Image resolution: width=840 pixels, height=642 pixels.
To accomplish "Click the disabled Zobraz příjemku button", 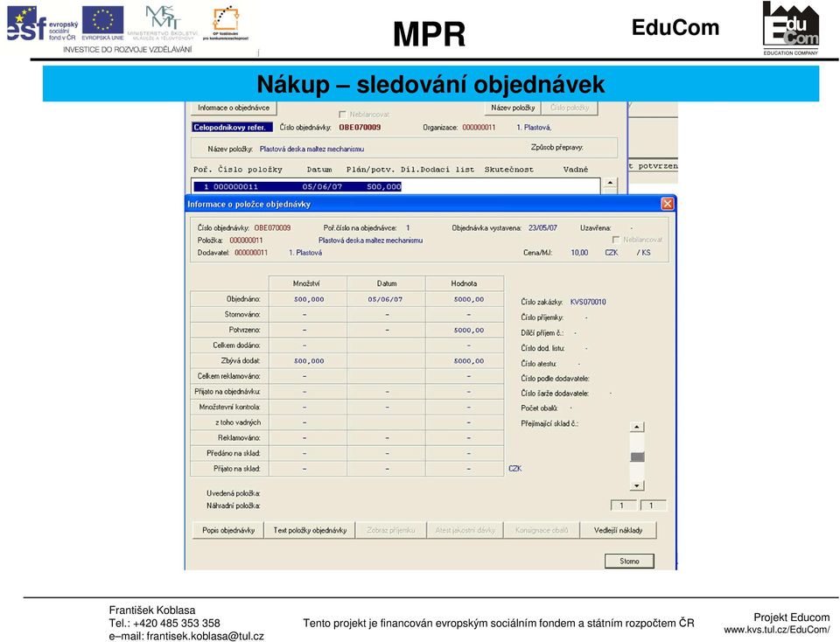I will pos(390,530).
